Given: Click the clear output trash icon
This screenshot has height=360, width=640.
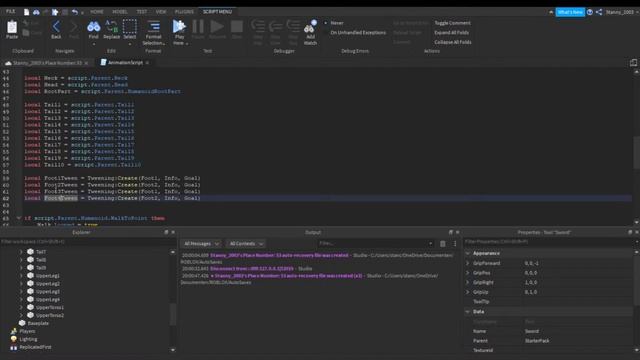Looking at the screenshot, I should coord(443,243).
